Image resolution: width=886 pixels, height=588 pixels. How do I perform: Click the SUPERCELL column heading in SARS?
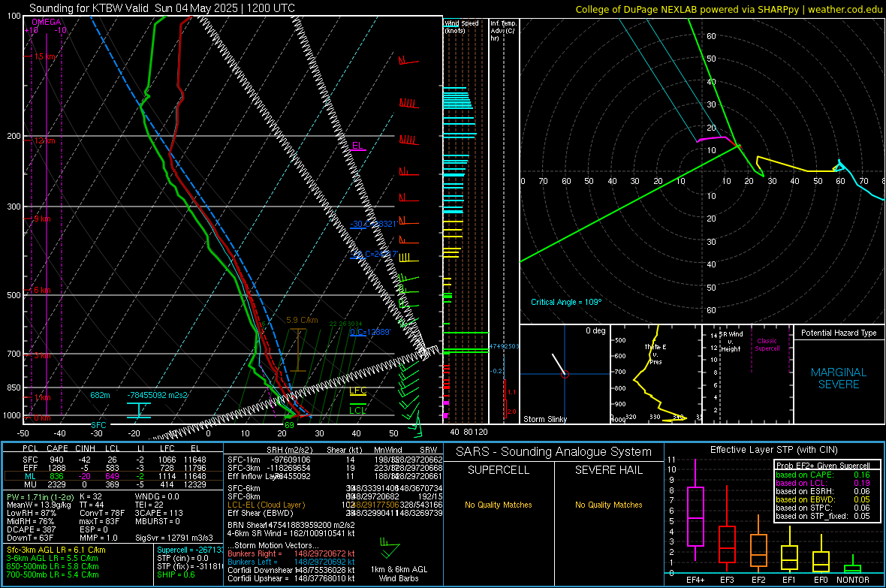(499, 470)
